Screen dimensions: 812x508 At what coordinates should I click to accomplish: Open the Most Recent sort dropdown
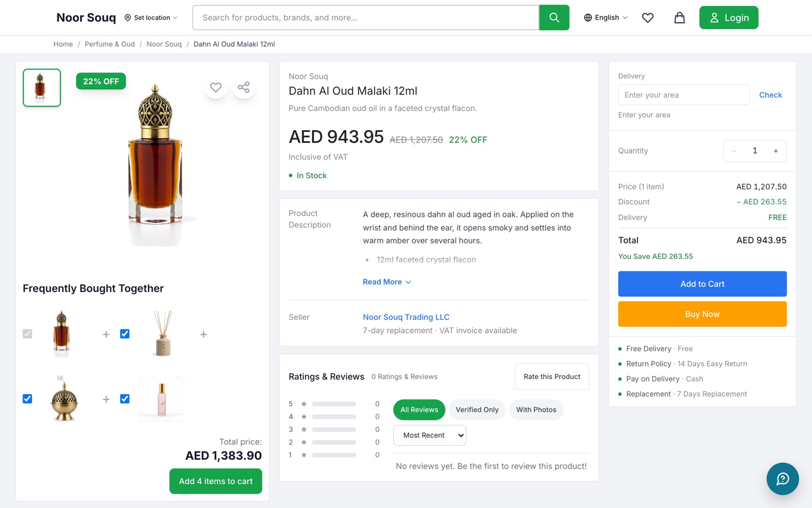tap(430, 435)
